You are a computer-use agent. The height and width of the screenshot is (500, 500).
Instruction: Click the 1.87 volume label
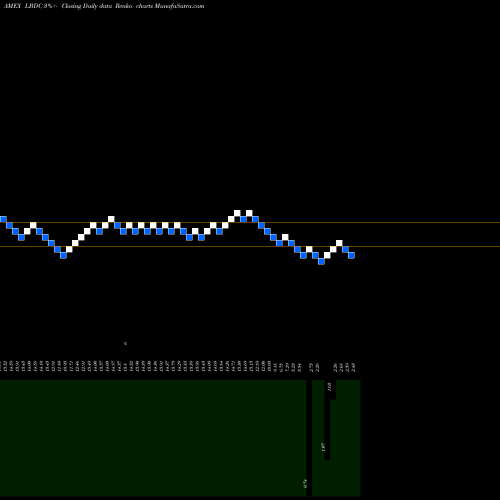tap(322, 447)
